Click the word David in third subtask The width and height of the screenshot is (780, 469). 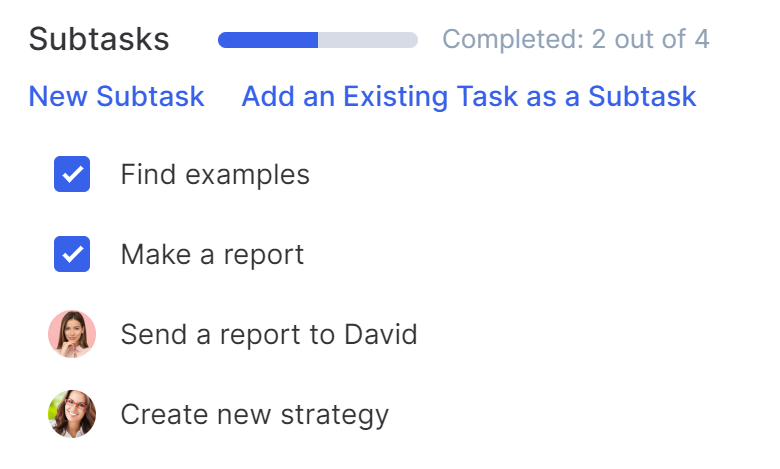point(381,334)
